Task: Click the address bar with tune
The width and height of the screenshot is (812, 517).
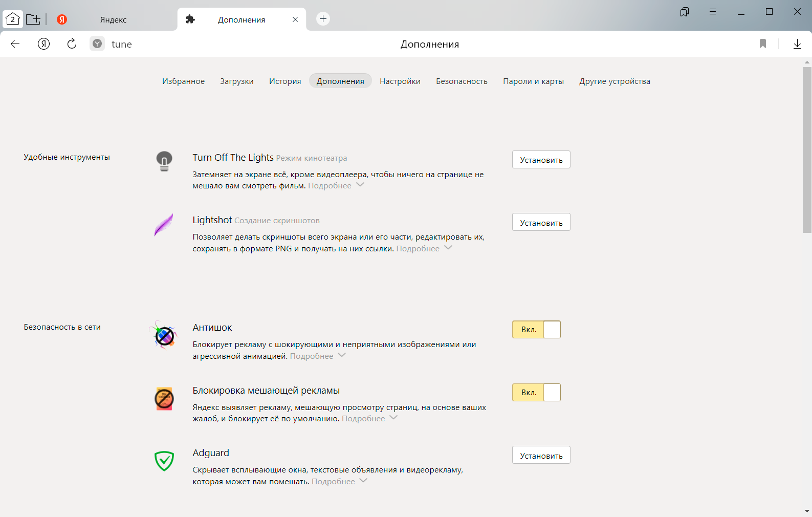Action: click(x=122, y=44)
